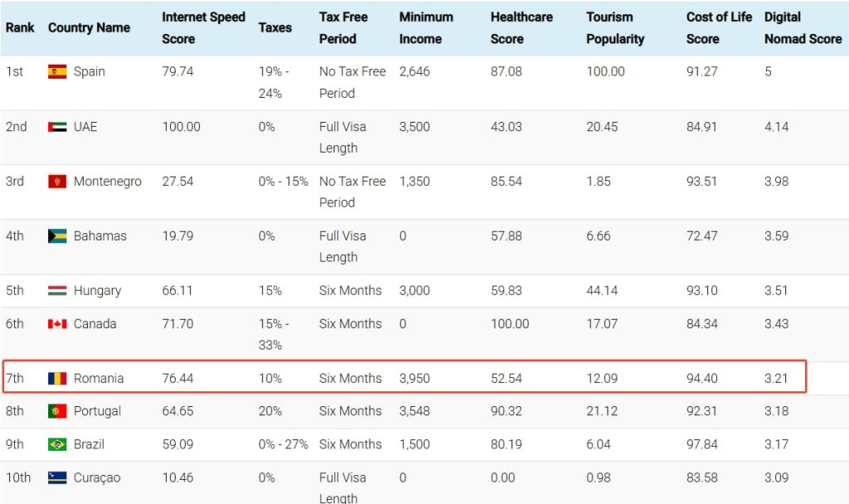Sort by the Rank column header
This screenshot has width=849, height=504.
20,27
